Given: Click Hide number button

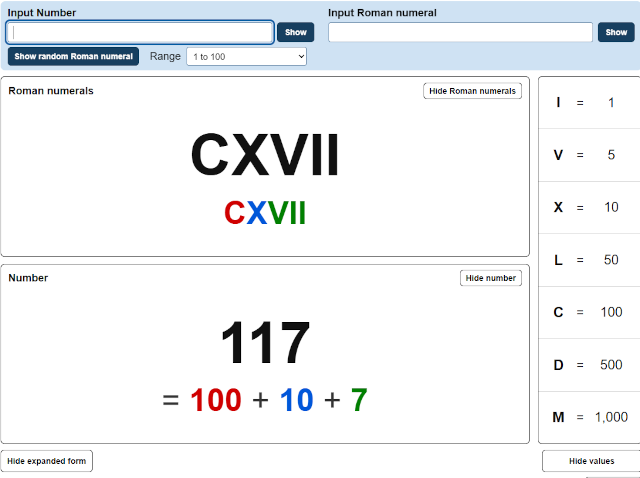Looking at the screenshot, I should [x=491, y=278].
